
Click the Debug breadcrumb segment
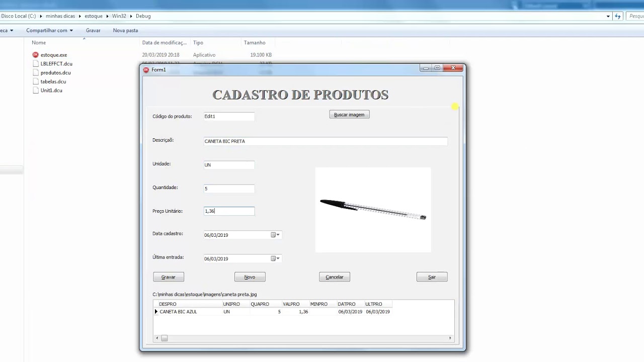click(143, 16)
